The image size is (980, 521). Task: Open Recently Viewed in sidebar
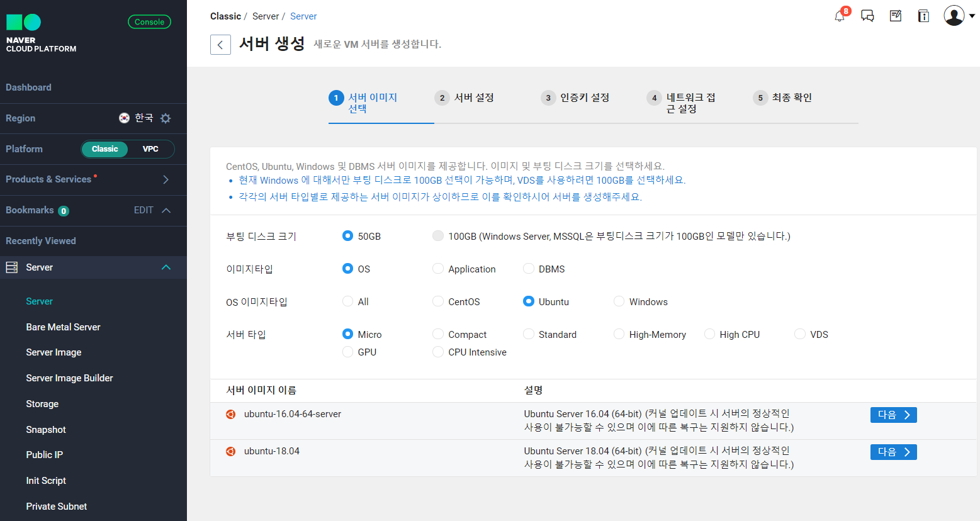[x=41, y=241]
